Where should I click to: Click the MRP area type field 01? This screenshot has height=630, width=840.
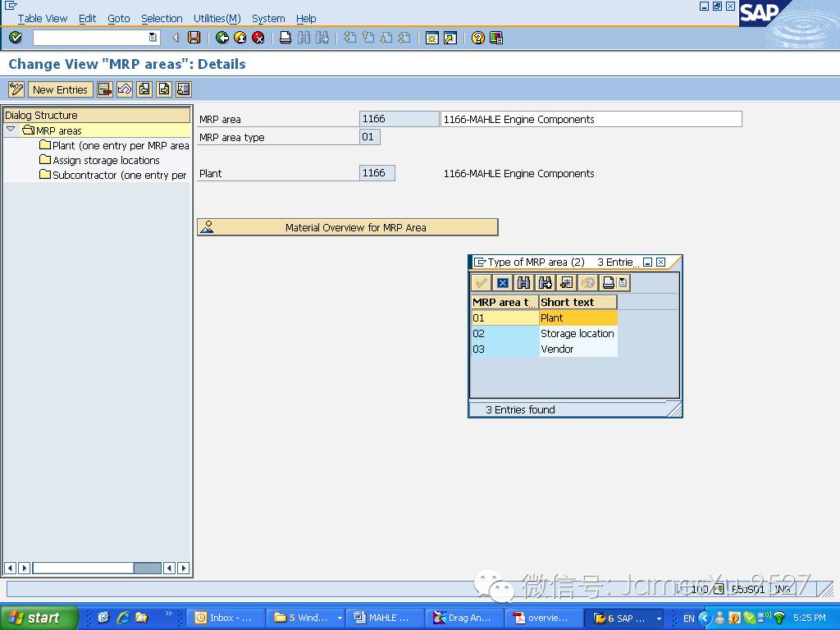pos(370,137)
